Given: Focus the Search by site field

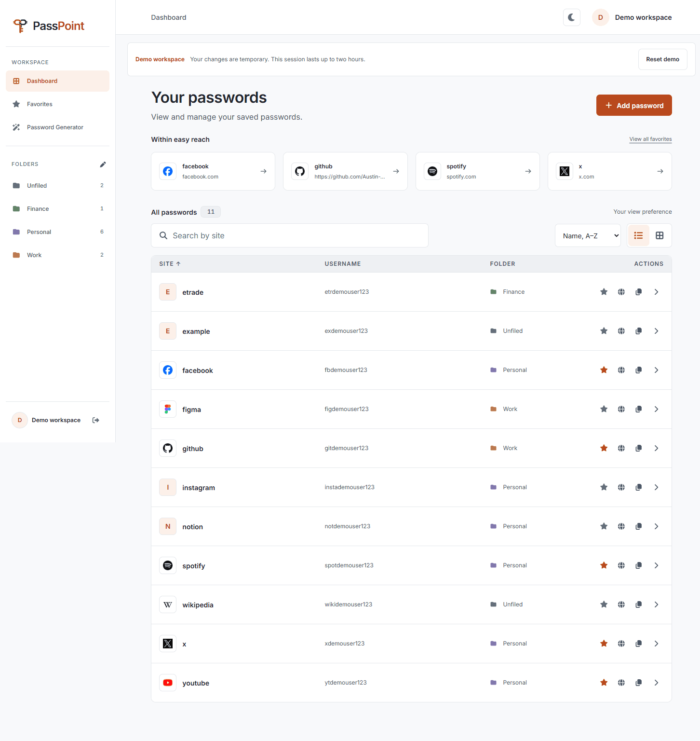Looking at the screenshot, I should pos(290,235).
